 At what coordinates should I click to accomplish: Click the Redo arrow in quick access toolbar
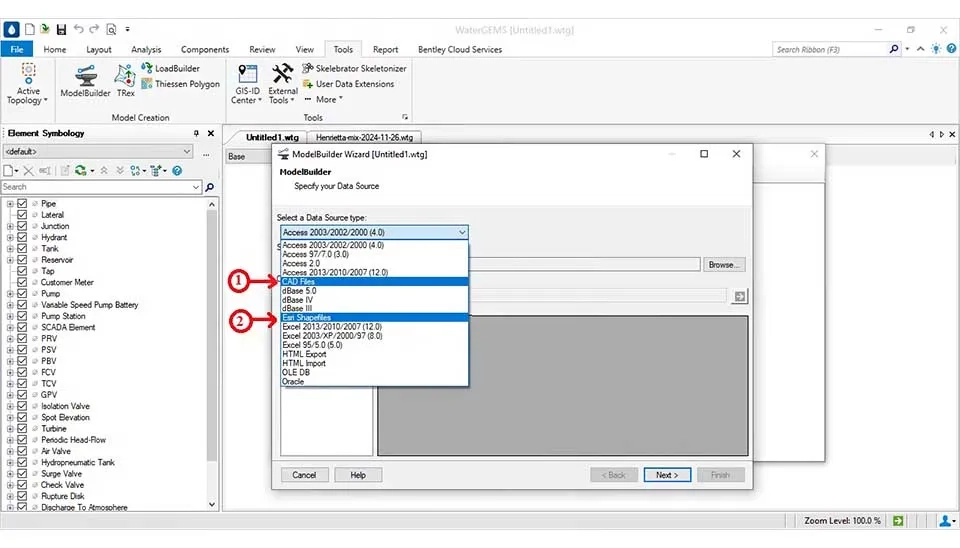click(x=94, y=29)
